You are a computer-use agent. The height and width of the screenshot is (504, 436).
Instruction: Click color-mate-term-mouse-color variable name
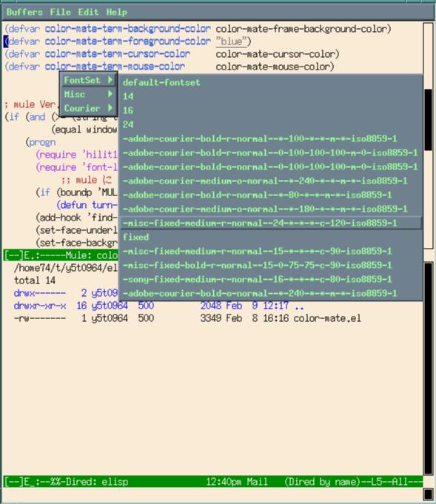[115, 67]
